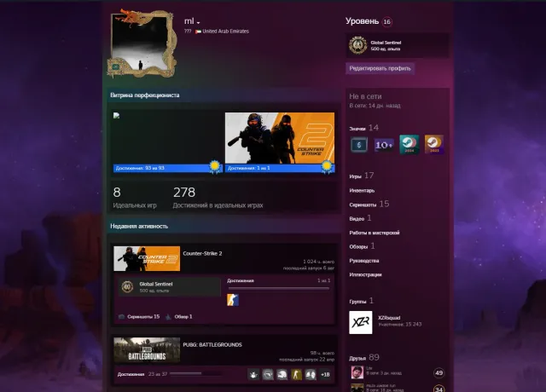The image size is (546, 392).
Task: Open the PUBG: BATTLEGROUNDS thumbnail
Action: pos(147,350)
